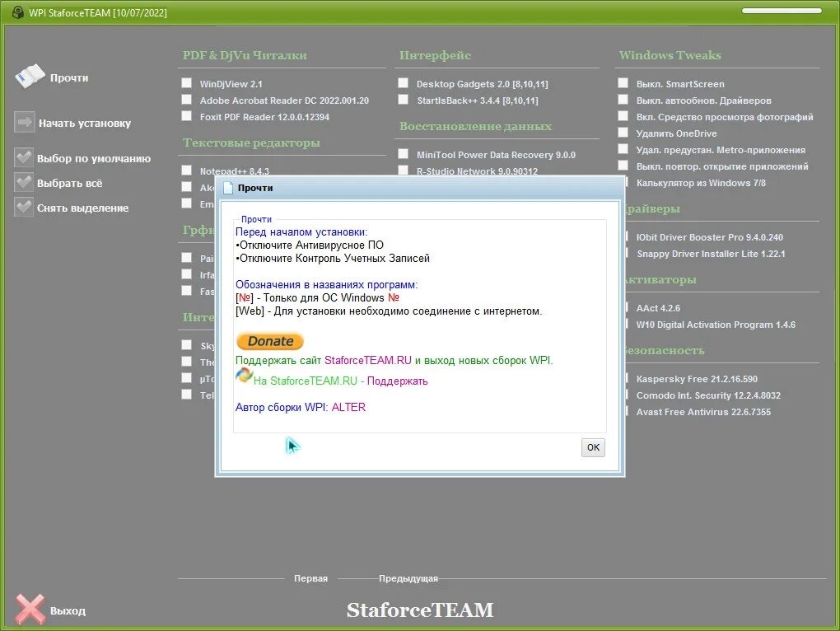Viewport: 840px width, 631px height.
Task: Click Автор сборки WPI: ALTER text
Action: coord(301,407)
